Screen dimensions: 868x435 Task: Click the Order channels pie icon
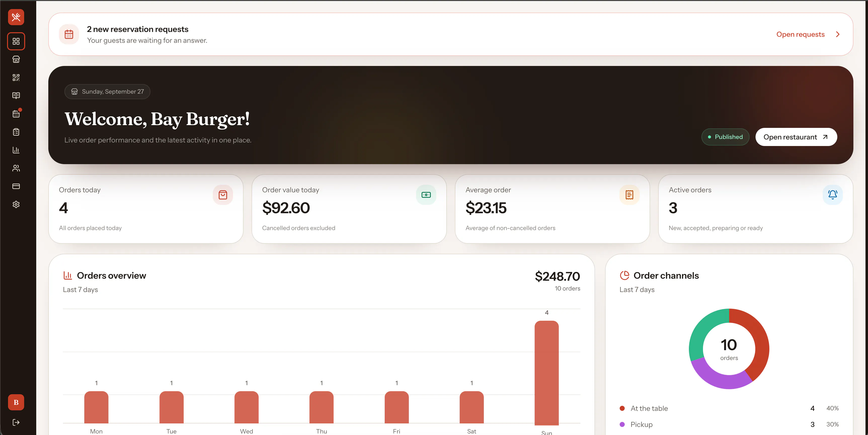[x=624, y=275]
